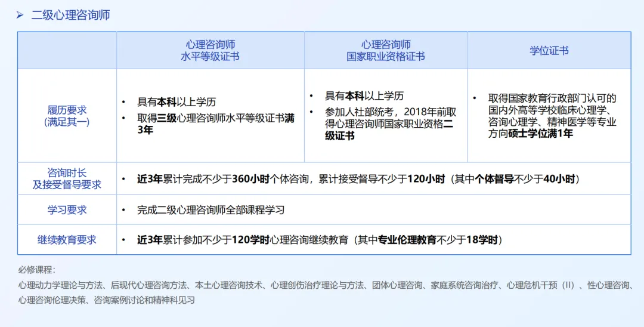Screen dimensions: 644x327
Task: Click the 二级心理咨询师 section title
Action: pyautogui.click(x=70, y=16)
